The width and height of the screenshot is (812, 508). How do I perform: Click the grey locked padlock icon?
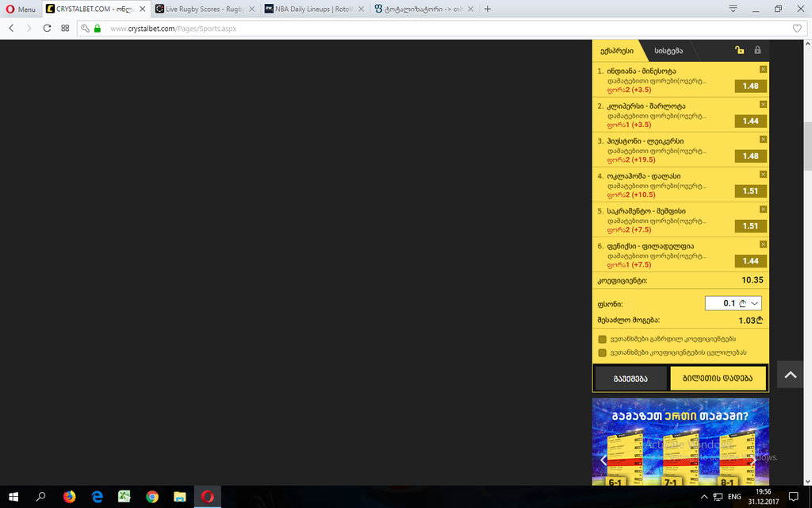pos(757,50)
